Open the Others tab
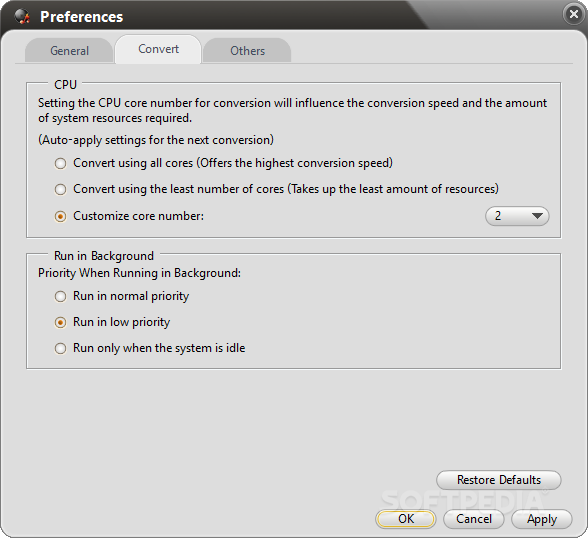This screenshot has width=588, height=538. pos(248,51)
